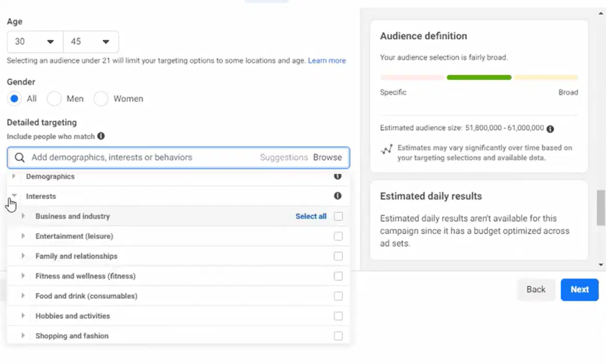Click Select all for Business and industry
Screen dimensions: 606x364
tap(311, 217)
